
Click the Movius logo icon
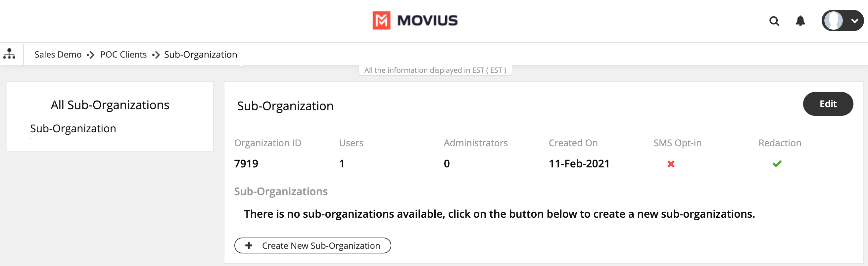[x=381, y=21]
